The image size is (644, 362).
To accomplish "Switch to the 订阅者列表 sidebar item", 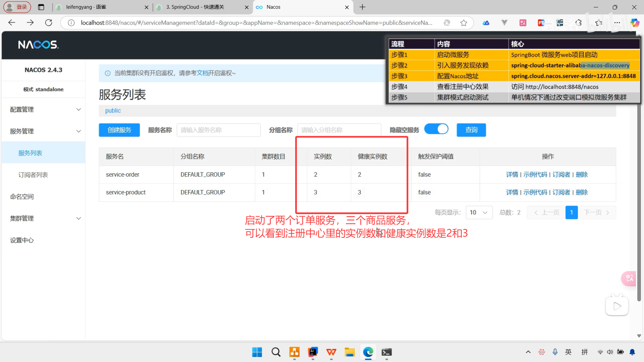I will pos(33,174).
